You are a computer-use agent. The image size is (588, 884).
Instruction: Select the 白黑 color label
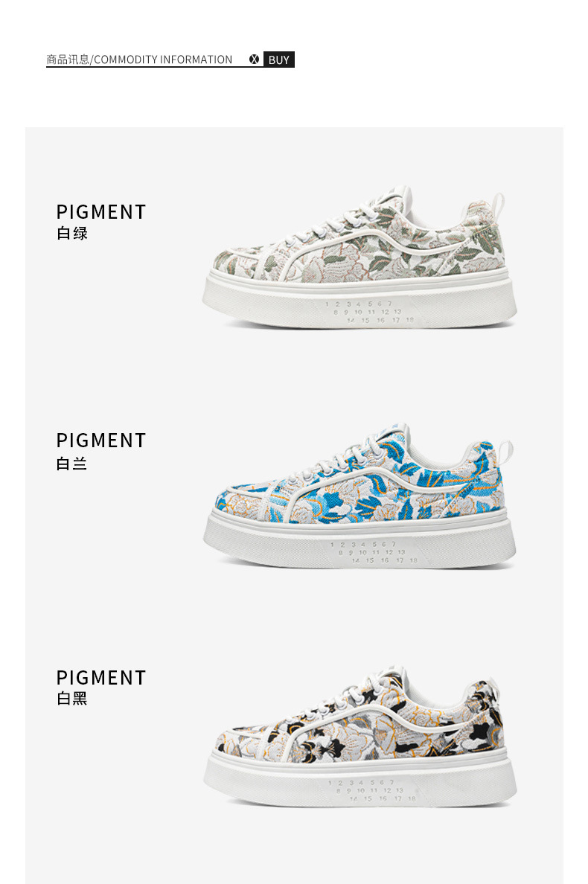tap(72, 698)
